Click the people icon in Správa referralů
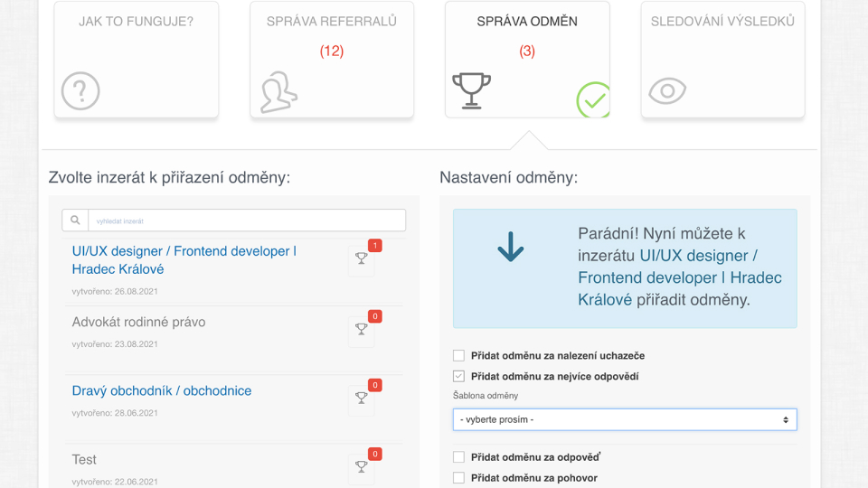Screen dimensions: 868x488 (x=278, y=91)
